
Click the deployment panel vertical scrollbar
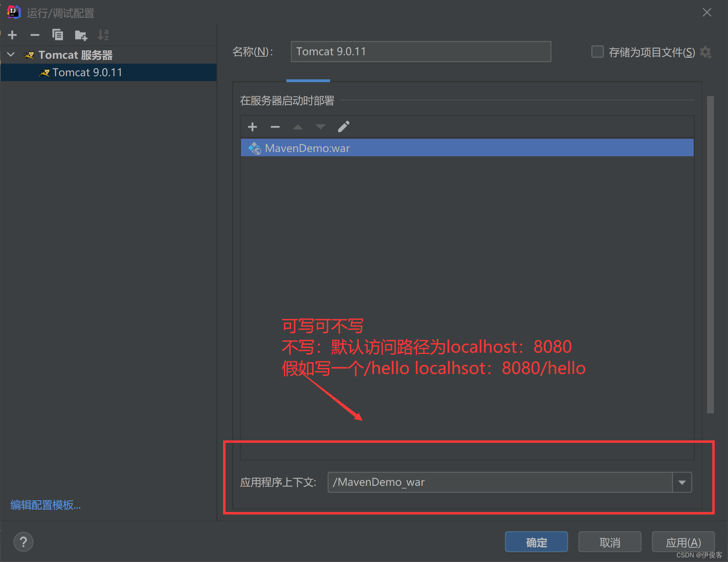coord(710,254)
